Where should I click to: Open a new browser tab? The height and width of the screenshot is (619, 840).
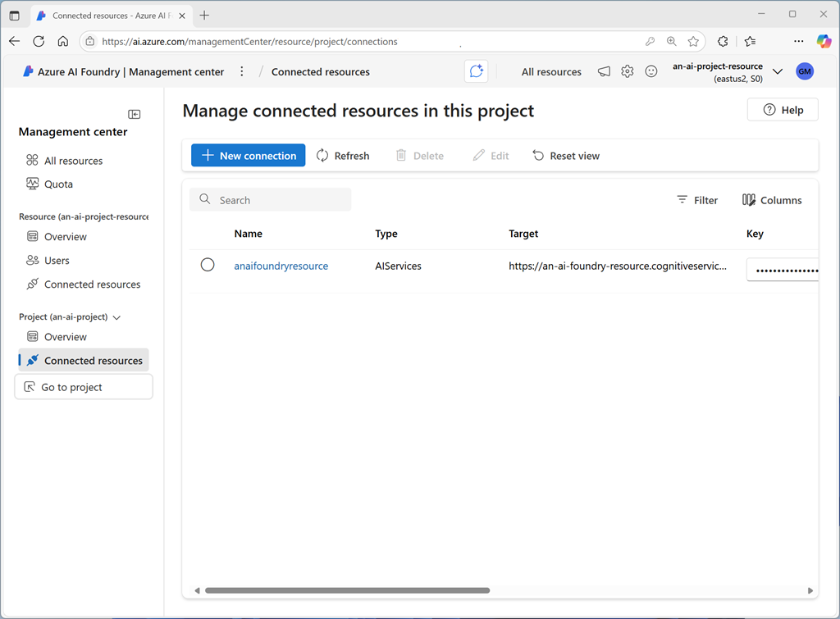pos(204,16)
